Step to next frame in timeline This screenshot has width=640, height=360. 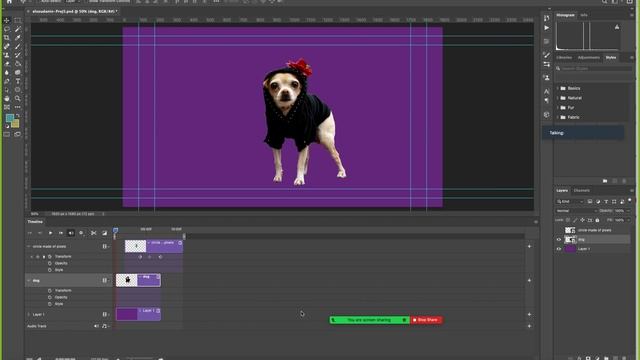pos(60,233)
